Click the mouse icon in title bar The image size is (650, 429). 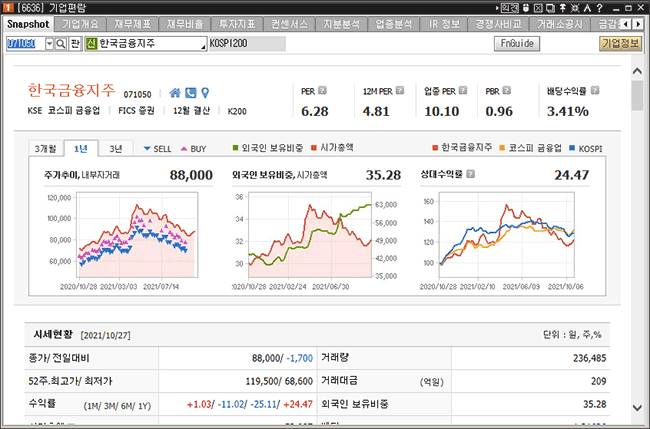(526, 8)
